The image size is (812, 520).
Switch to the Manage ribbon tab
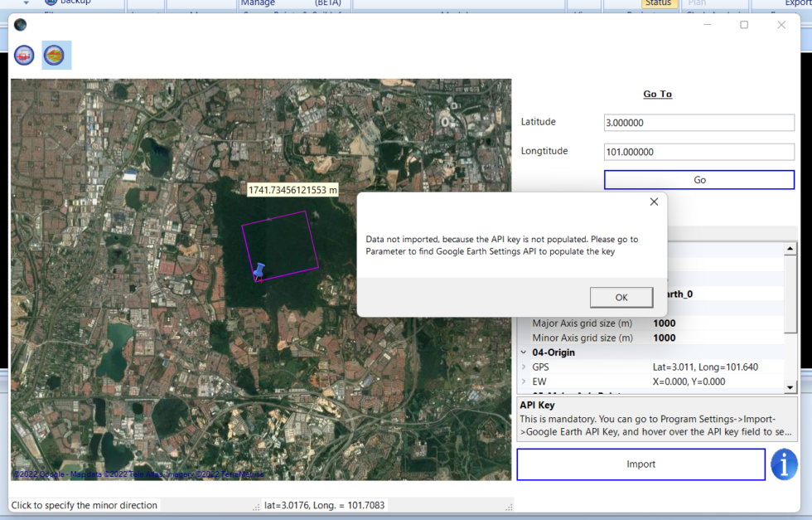click(x=259, y=3)
